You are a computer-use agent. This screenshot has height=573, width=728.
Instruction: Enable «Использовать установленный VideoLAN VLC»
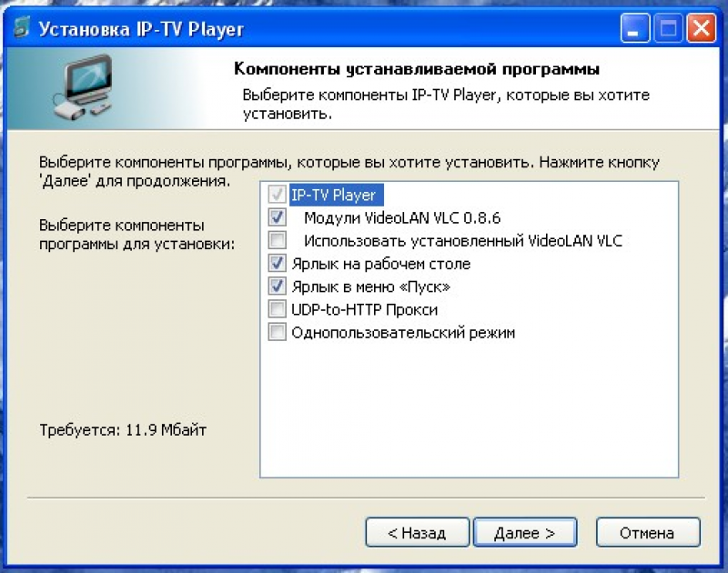[x=275, y=240]
